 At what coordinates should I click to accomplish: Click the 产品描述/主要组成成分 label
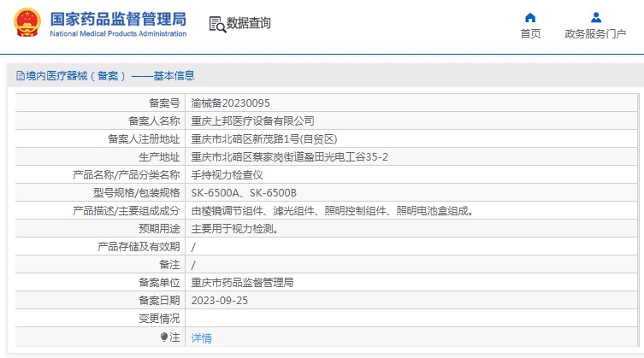127,210
